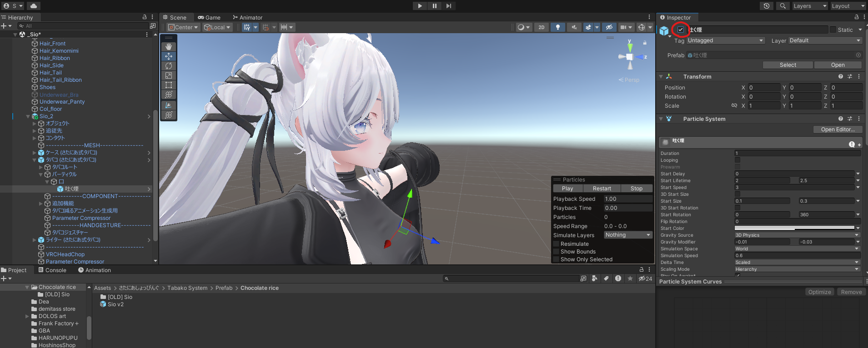The width and height of the screenshot is (868, 348).
Task: Click the Step frame button
Action: click(449, 6)
